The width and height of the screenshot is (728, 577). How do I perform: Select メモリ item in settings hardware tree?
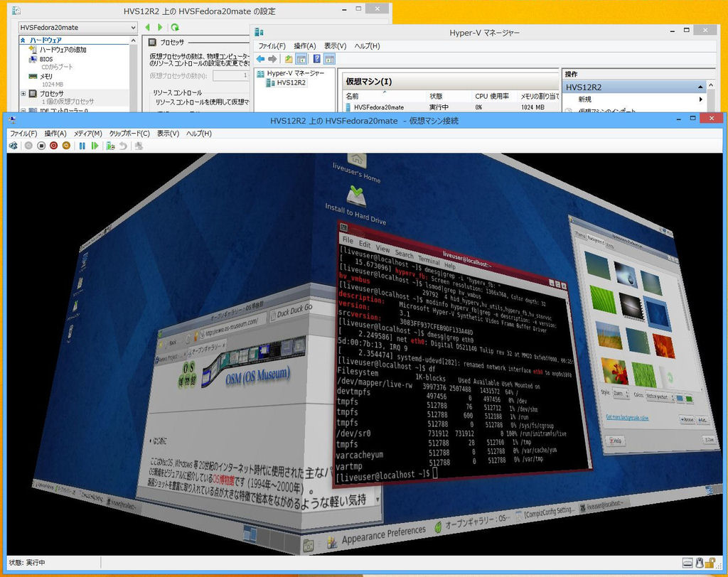(x=46, y=76)
